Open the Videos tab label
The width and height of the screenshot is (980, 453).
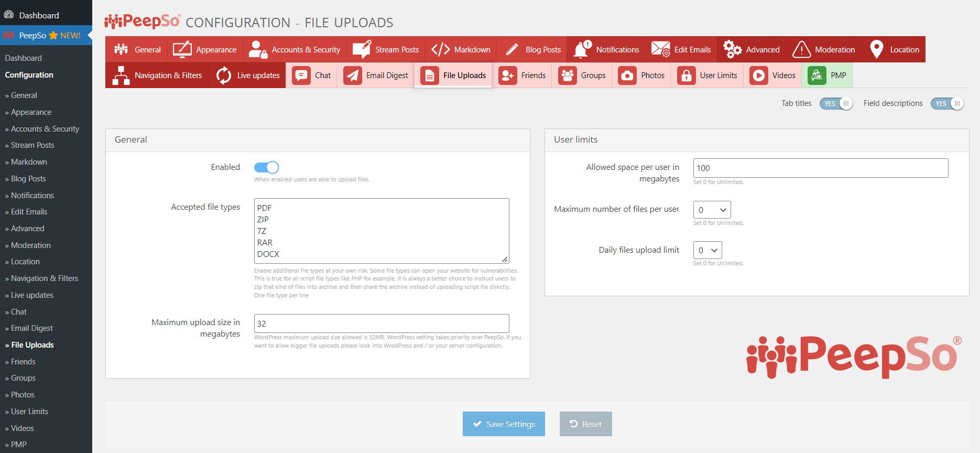783,75
